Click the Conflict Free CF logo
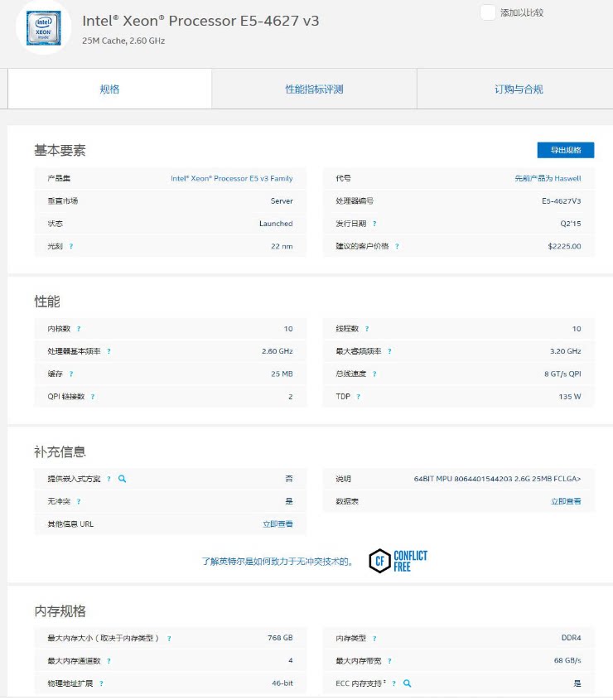This screenshot has width=613, height=700. 398,561
